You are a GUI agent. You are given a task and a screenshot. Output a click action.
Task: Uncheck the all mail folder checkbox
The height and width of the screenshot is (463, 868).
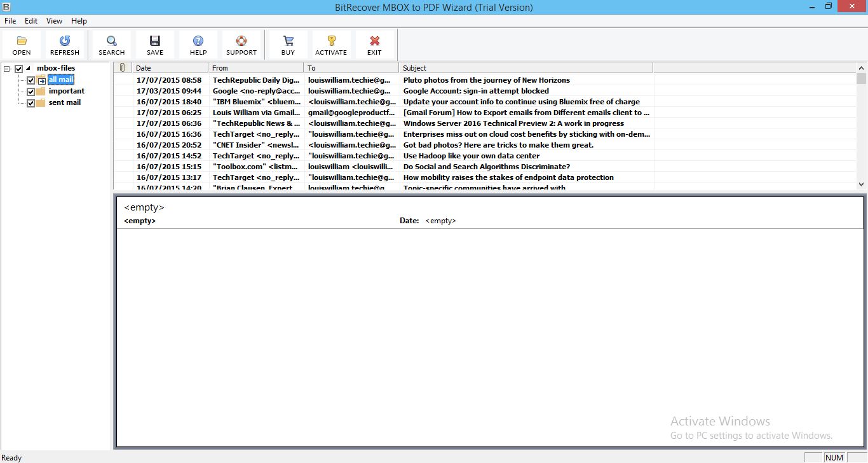coord(31,80)
